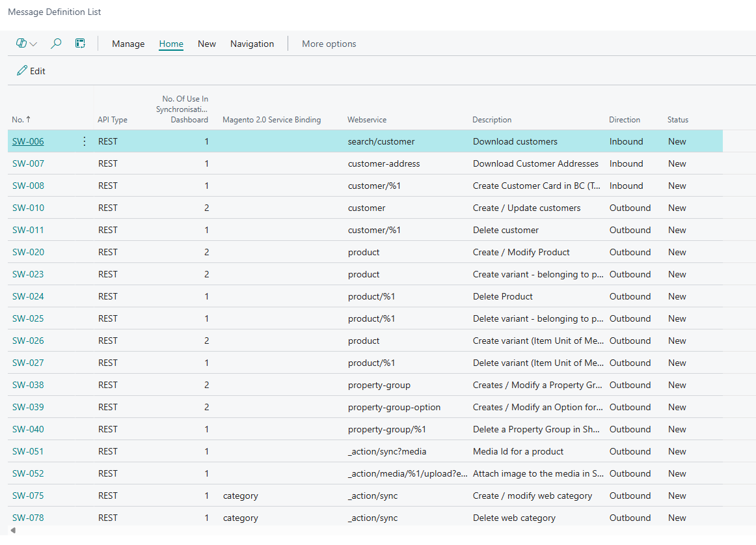756x545 pixels.
Task: Click the left arrow of horizontal scrollbar
Action: pos(13,530)
